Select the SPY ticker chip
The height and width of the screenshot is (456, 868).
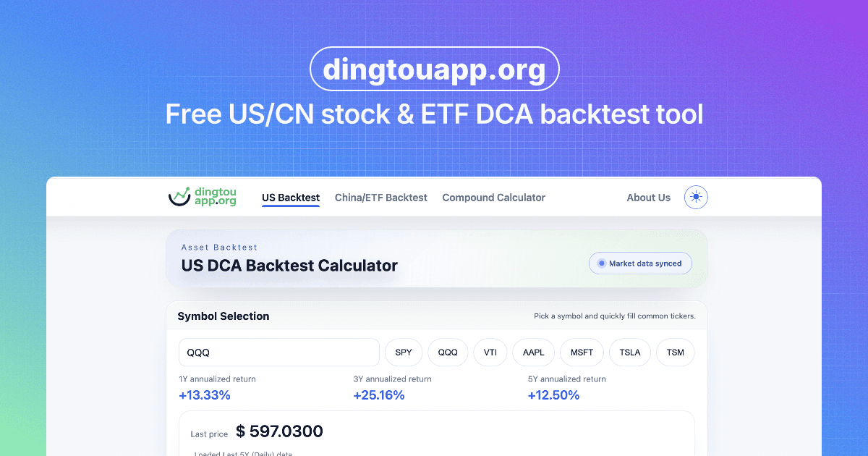coord(403,352)
